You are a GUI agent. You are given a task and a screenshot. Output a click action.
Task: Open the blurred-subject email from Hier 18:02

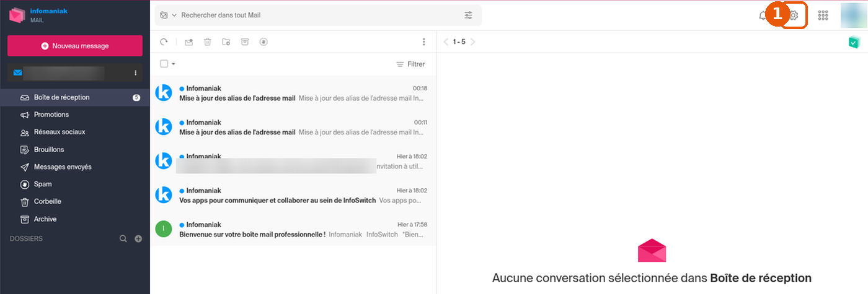(293, 161)
